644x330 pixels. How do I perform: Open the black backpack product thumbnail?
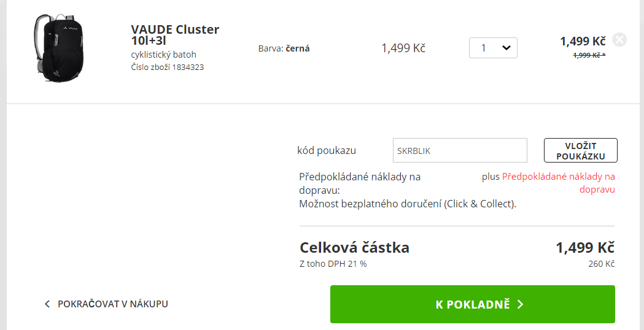click(x=59, y=48)
